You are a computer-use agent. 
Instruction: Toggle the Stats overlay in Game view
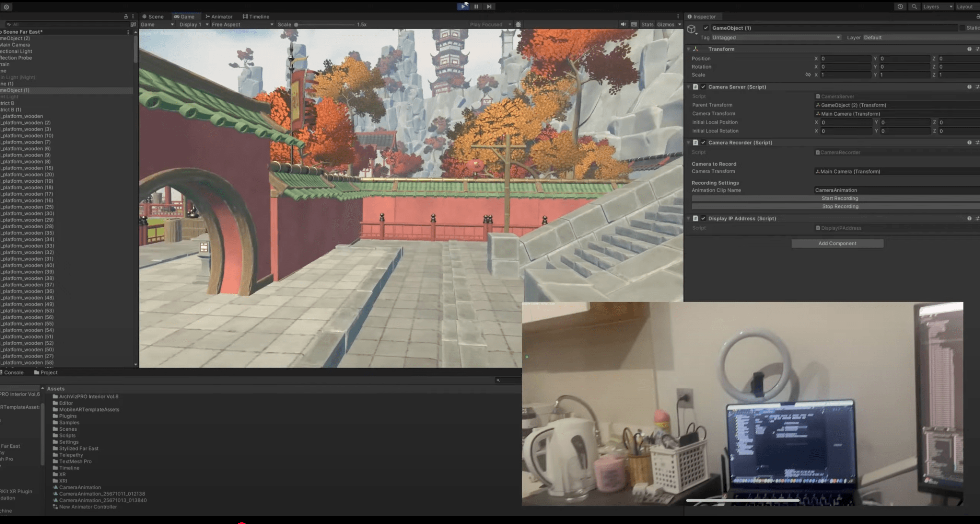tap(647, 24)
